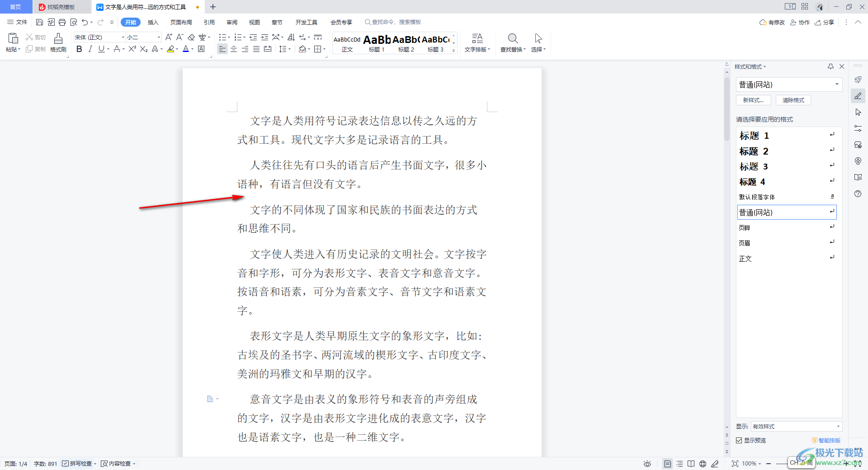Image resolution: width=868 pixels, height=470 pixels.
Task: Expand the styles gallery
Action: coord(454,50)
